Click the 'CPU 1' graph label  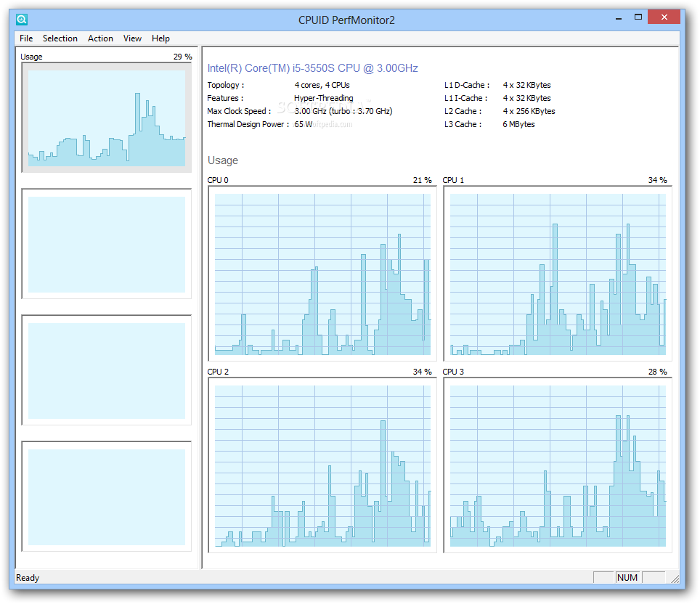tap(453, 180)
